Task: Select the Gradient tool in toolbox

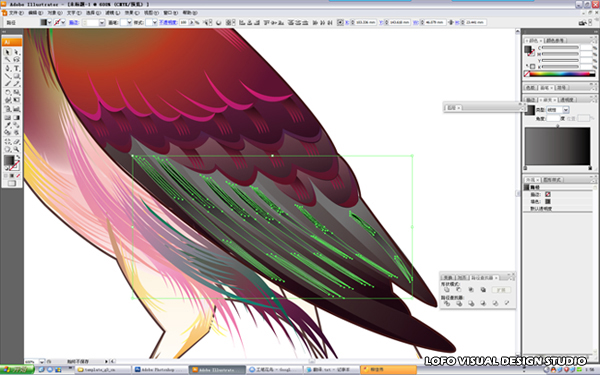Action: 16,118
